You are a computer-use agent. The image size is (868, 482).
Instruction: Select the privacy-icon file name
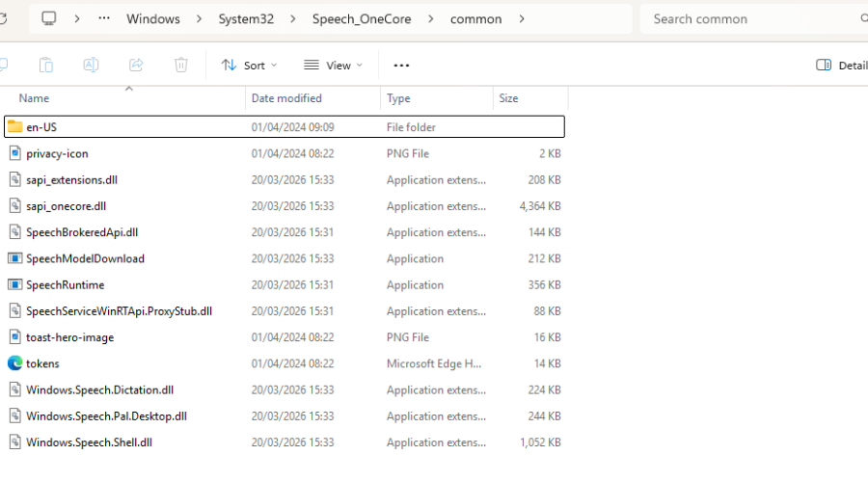[x=57, y=154]
